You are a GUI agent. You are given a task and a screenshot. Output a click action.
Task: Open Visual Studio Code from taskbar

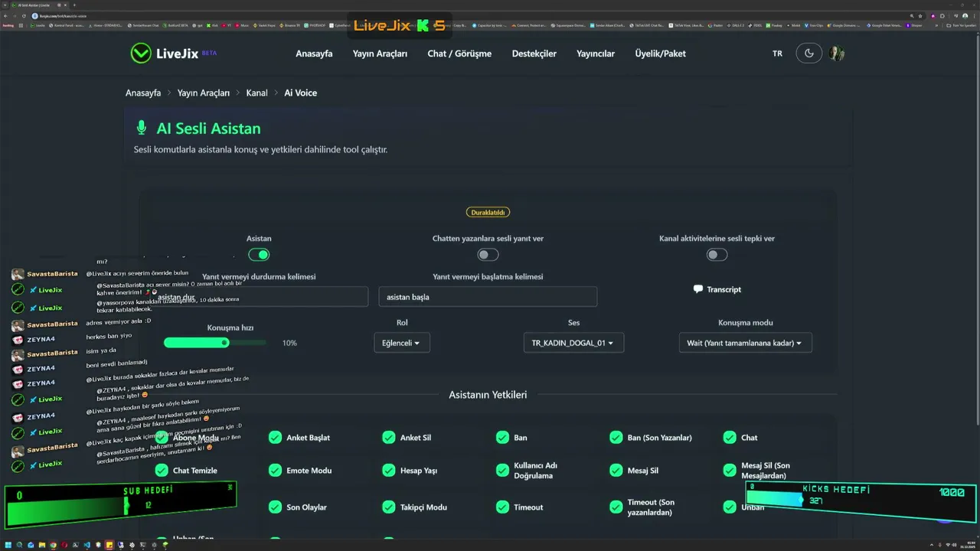coord(87,545)
